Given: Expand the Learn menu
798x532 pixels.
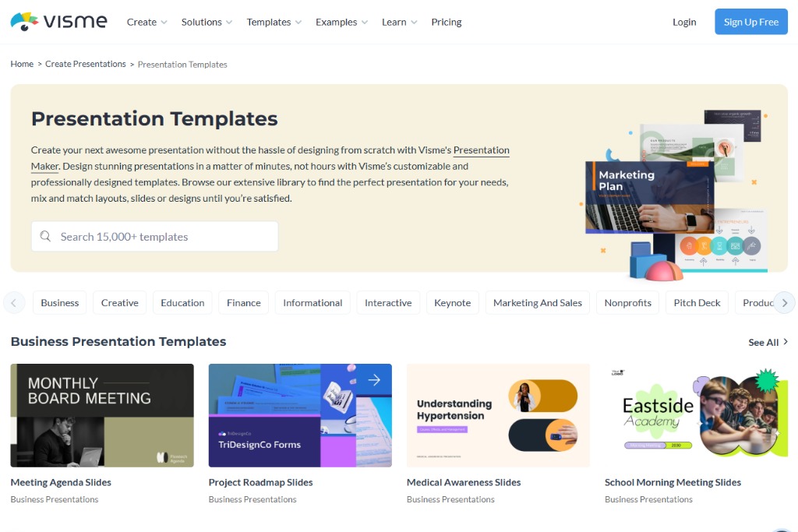Looking at the screenshot, I should pos(399,22).
